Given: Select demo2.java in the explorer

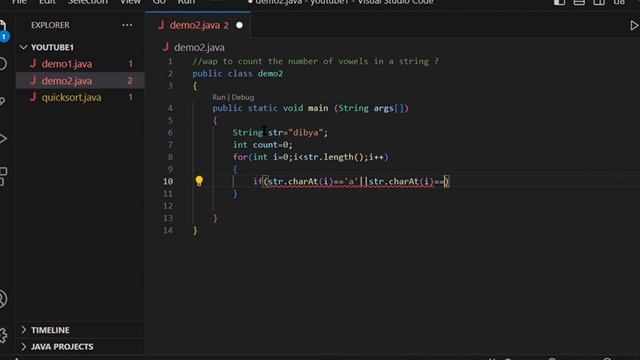Looking at the screenshot, I should pos(80,81).
